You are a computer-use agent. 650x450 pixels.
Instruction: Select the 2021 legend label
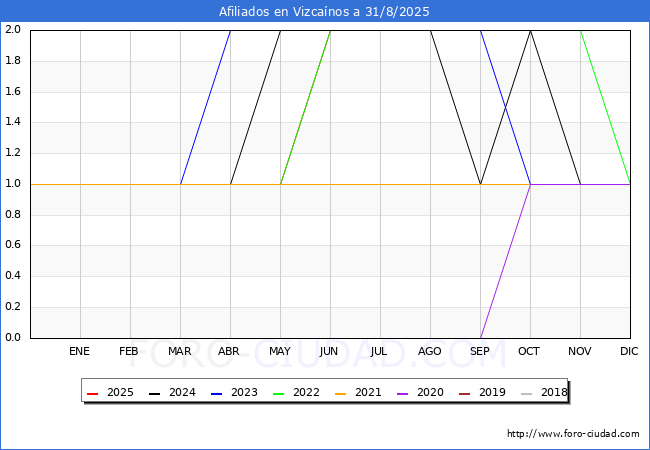tap(368, 392)
